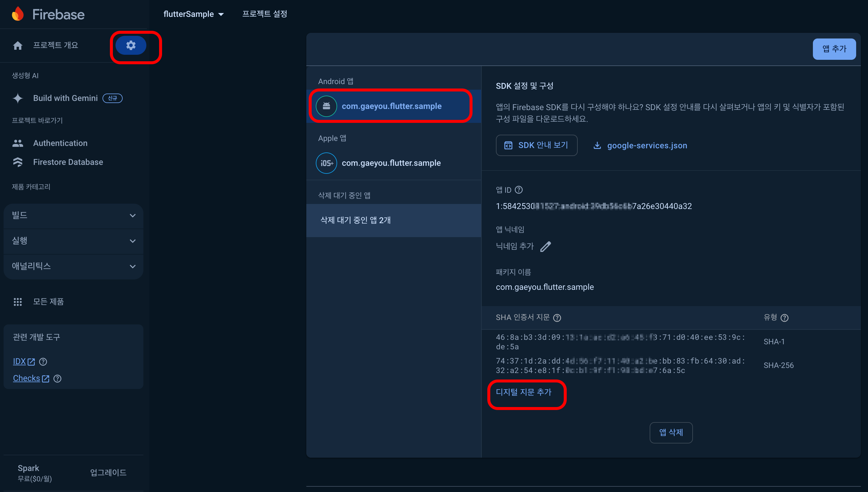Screen dimensions: 868x492
Task: Click the help icon beside IDX link
Action: click(43, 361)
